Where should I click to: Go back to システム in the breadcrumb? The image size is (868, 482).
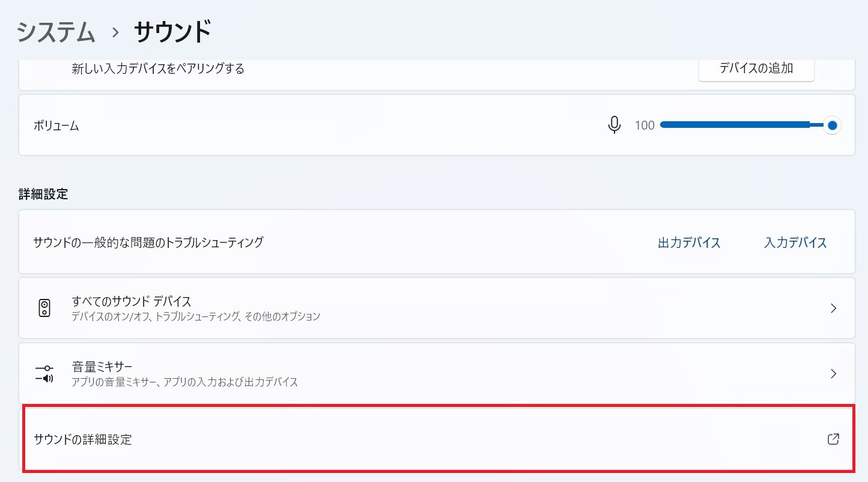[x=56, y=32]
